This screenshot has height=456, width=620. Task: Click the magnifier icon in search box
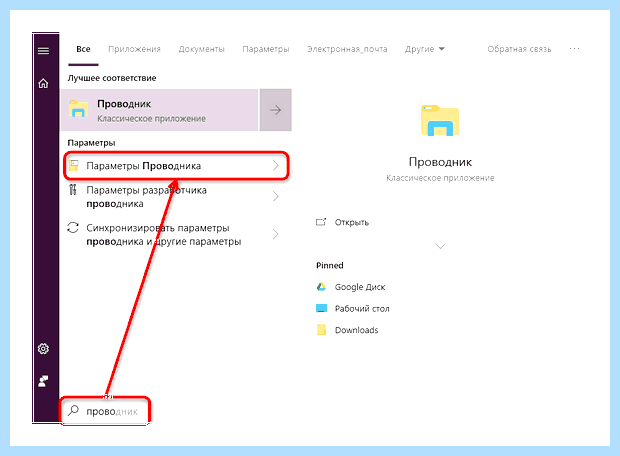(x=74, y=411)
